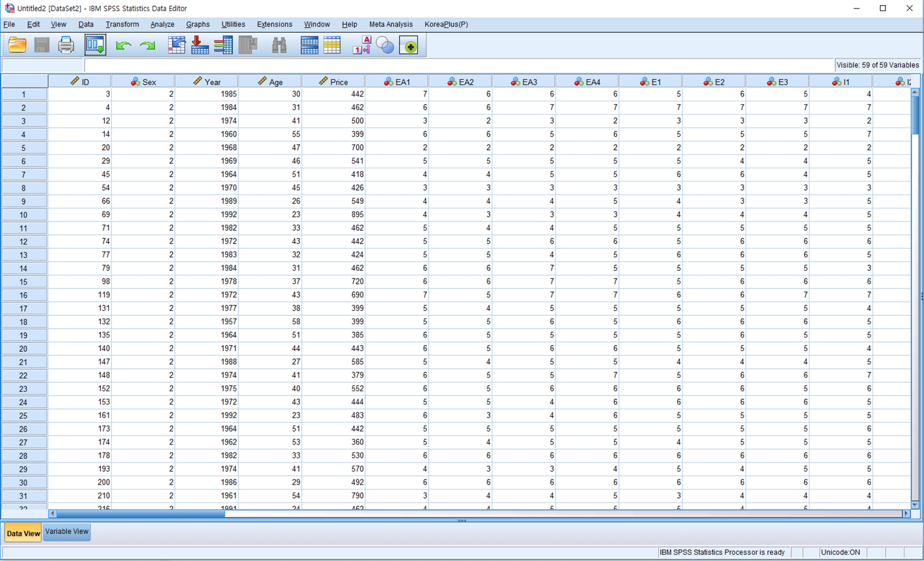
Task: Click the green Undo arrow
Action: tap(123, 45)
